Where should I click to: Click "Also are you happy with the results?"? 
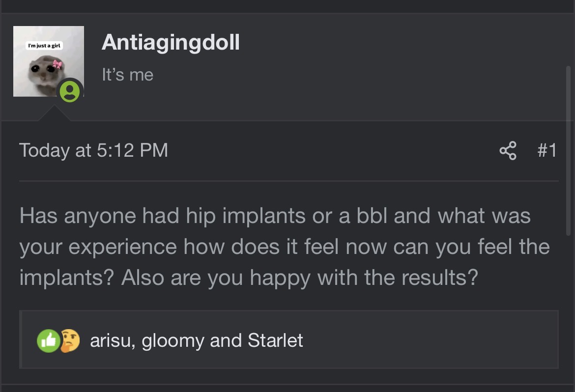click(300, 278)
